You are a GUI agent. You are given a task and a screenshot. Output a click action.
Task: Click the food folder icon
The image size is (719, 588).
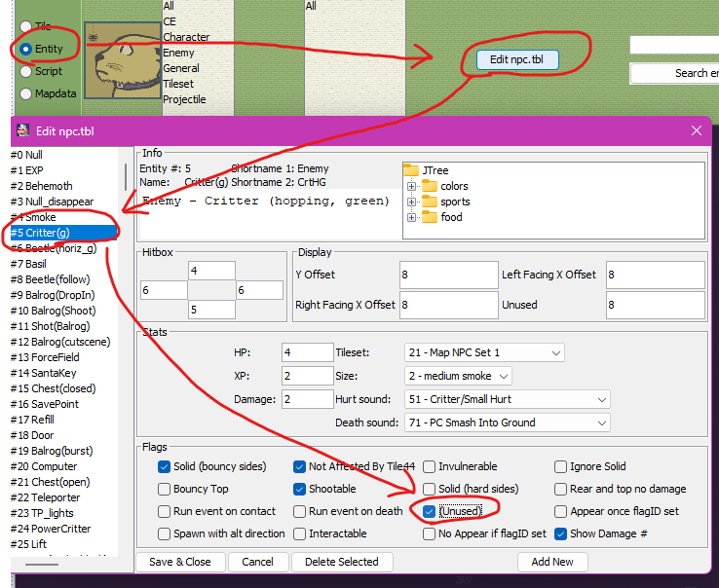(x=430, y=217)
